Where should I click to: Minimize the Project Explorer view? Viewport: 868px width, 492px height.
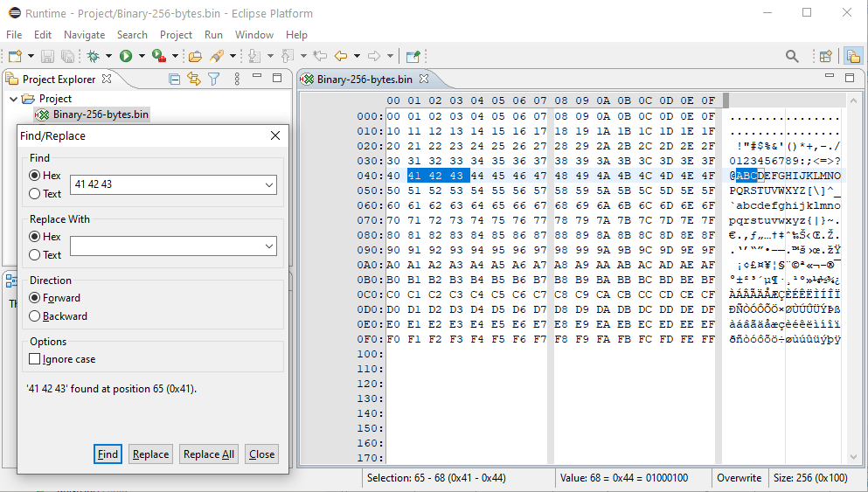click(x=257, y=77)
